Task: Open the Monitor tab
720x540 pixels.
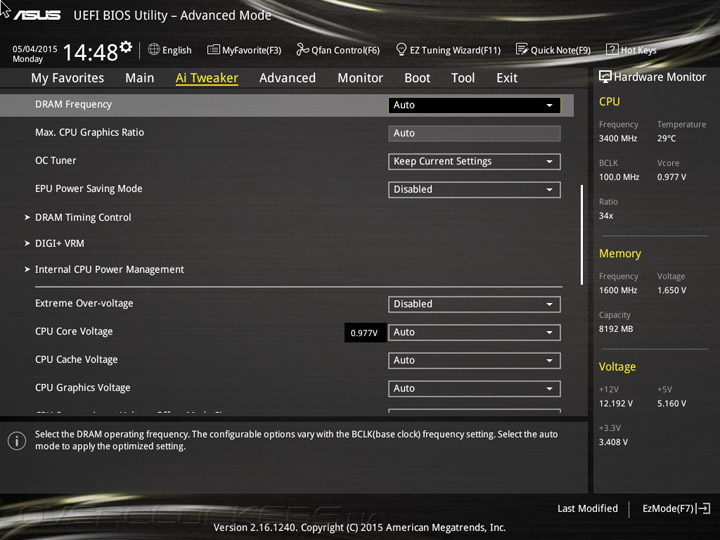Action: pyautogui.click(x=360, y=78)
